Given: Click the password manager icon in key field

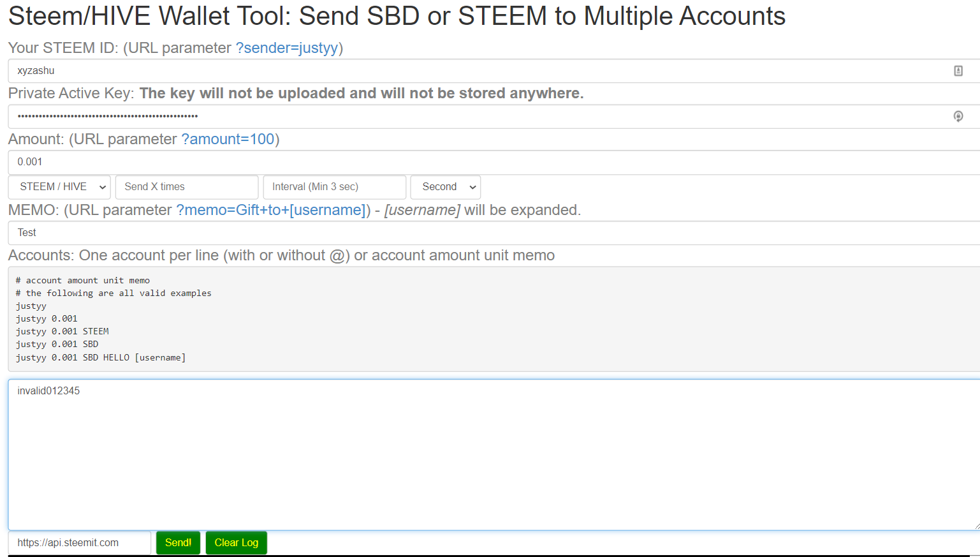Looking at the screenshot, I should [958, 116].
